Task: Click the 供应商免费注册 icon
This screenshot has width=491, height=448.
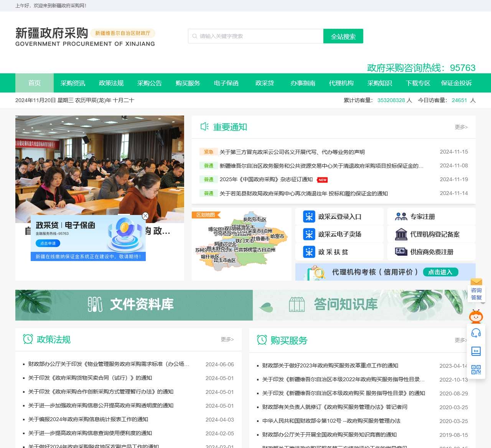Action: [401, 252]
